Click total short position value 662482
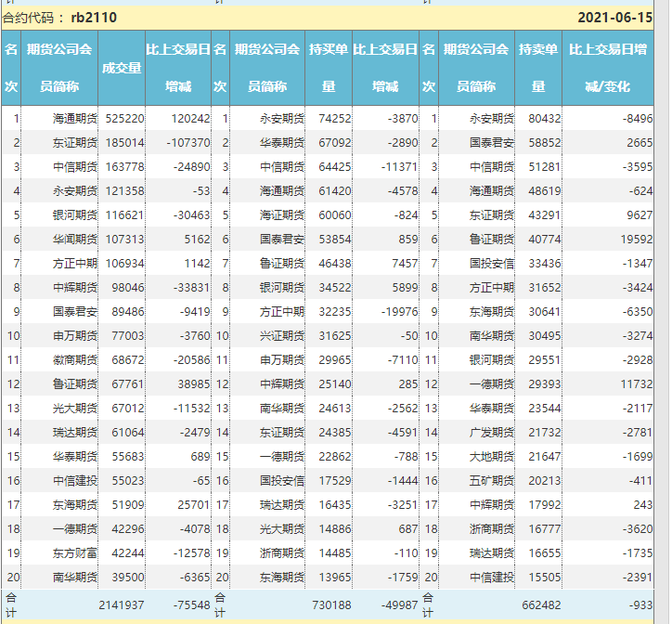The image size is (672, 624). (537, 605)
